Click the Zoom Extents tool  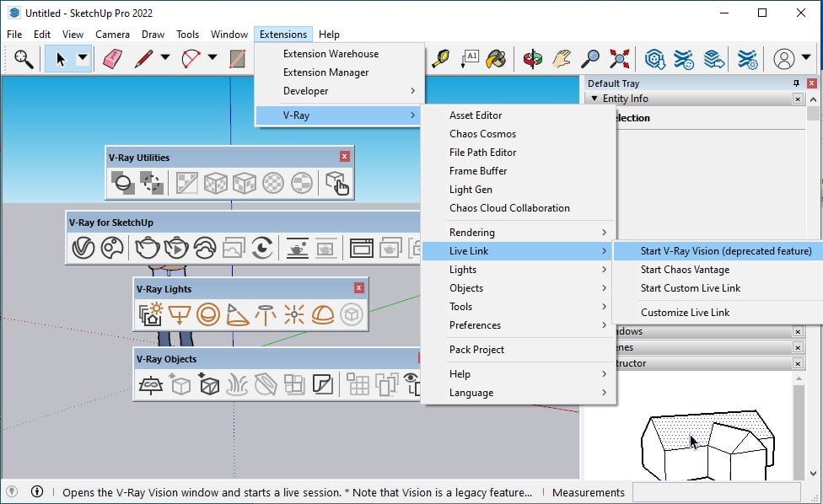tap(619, 59)
